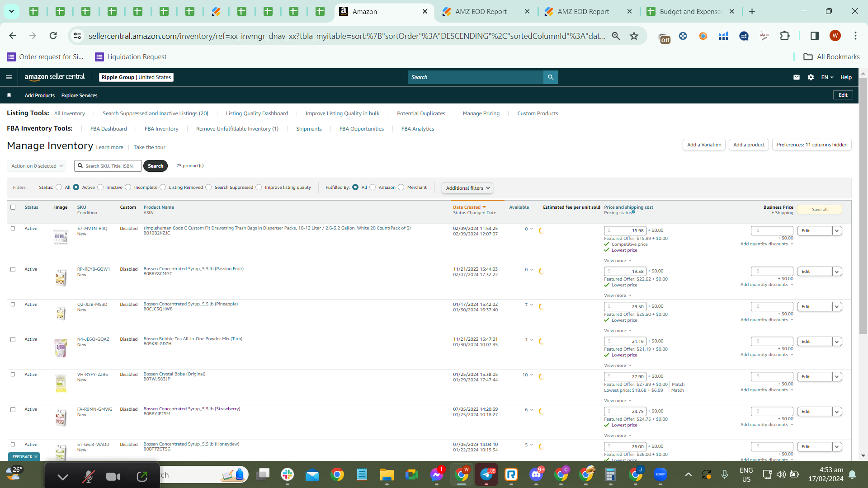Open a new browser tab with plus icon
868x488 pixels.
coord(752,11)
